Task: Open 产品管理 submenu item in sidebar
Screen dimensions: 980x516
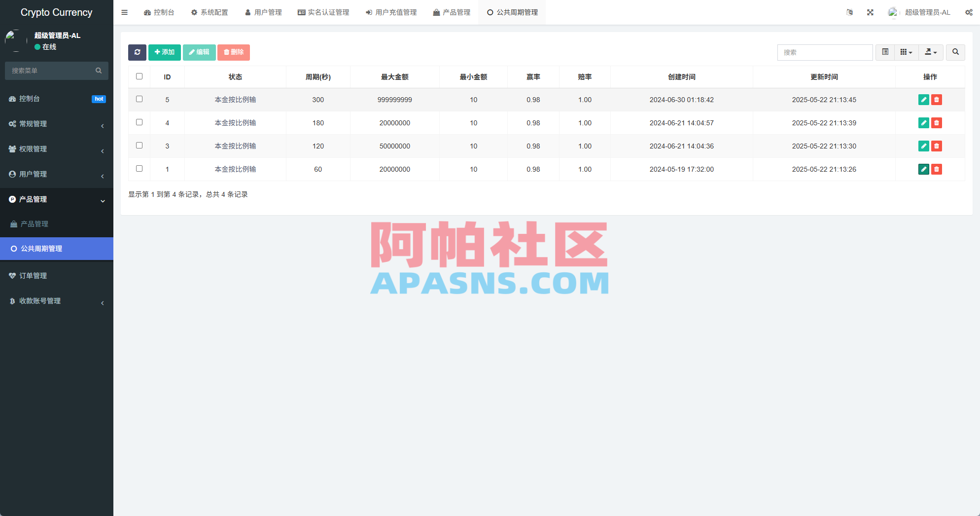Action: pos(57,224)
